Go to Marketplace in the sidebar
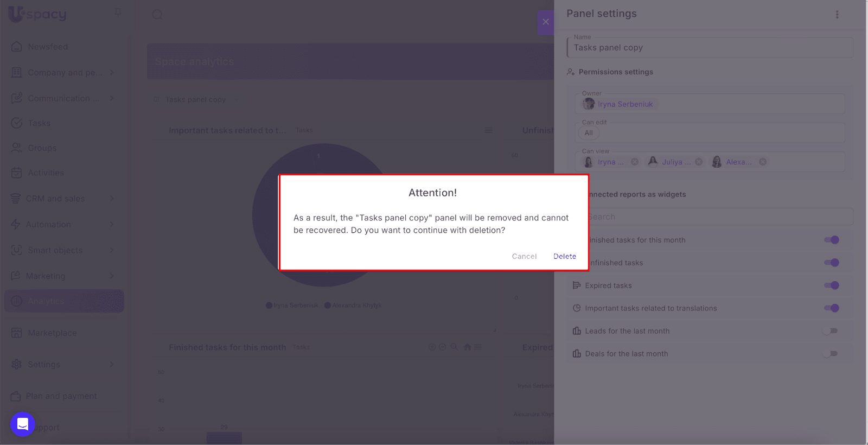Screen dimensions: 868x445 coord(52,333)
